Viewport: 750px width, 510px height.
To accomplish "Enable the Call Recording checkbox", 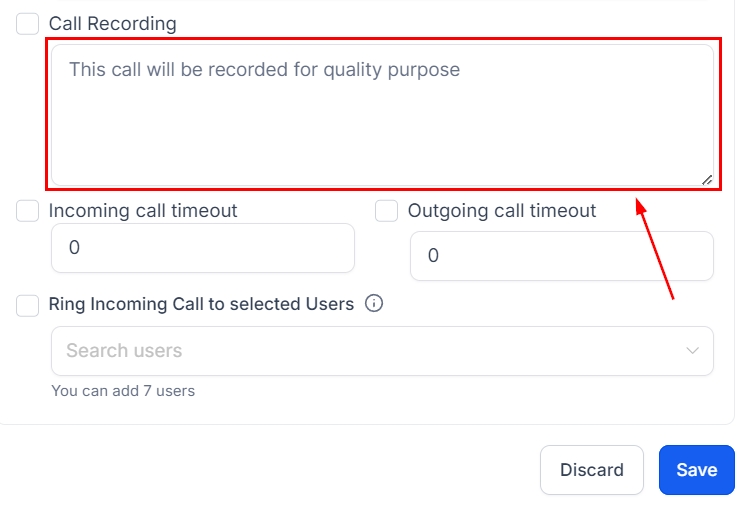I will coord(28,24).
